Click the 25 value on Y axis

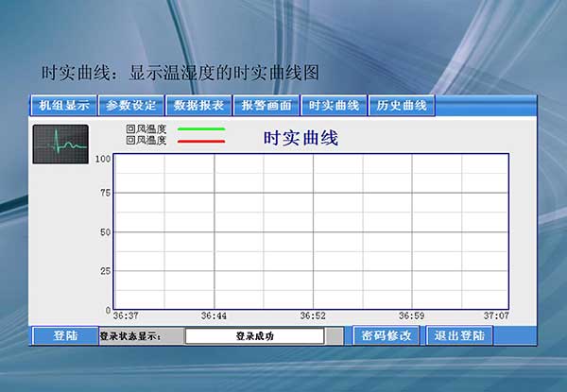[x=105, y=270]
